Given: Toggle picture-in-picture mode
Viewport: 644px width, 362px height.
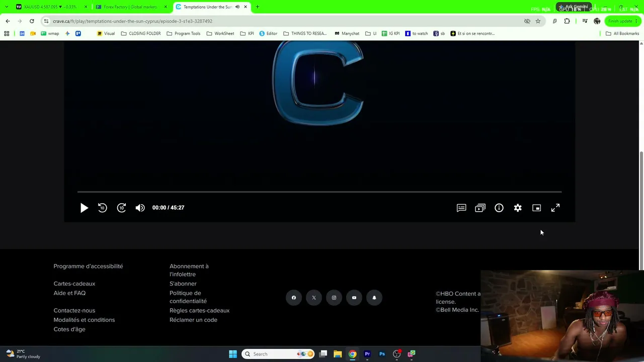Looking at the screenshot, I should pyautogui.click(x=536, y=208).
